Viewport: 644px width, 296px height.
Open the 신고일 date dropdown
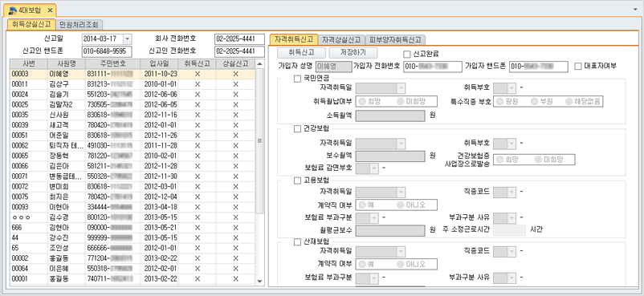pos(128,39)
